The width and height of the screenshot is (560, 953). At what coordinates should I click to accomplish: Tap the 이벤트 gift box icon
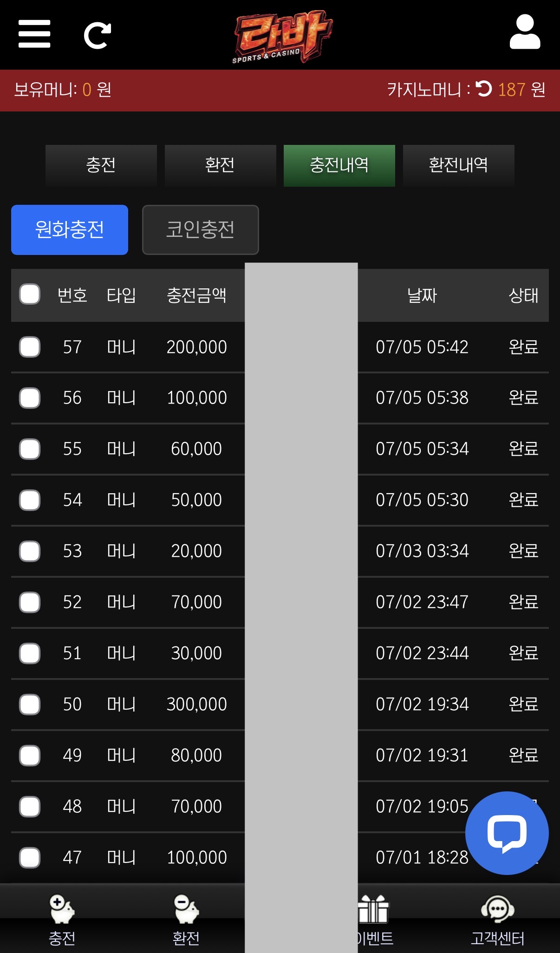pos(373,909)
